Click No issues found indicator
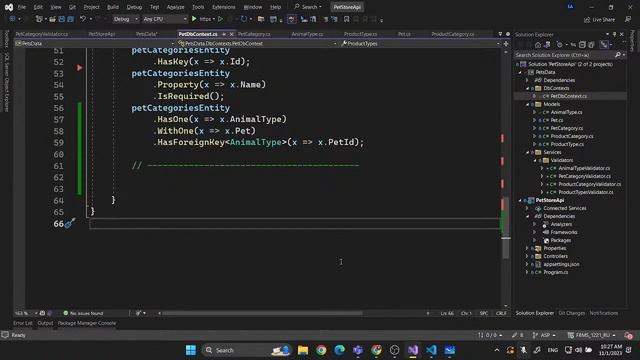The width and height of the screenshot is (640, 360). (83, 313)
